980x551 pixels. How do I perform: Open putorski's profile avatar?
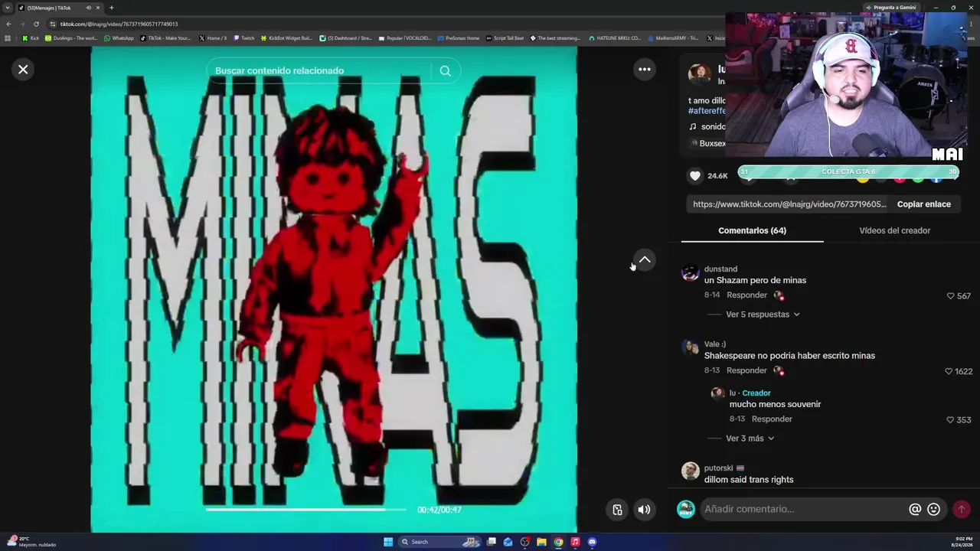[691, 471]
